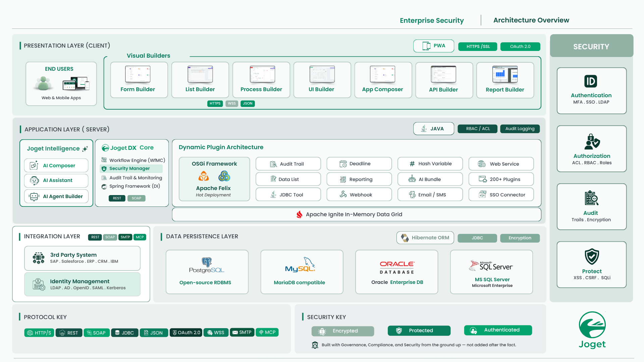Click the PWA device icon

tap(426, 46)
